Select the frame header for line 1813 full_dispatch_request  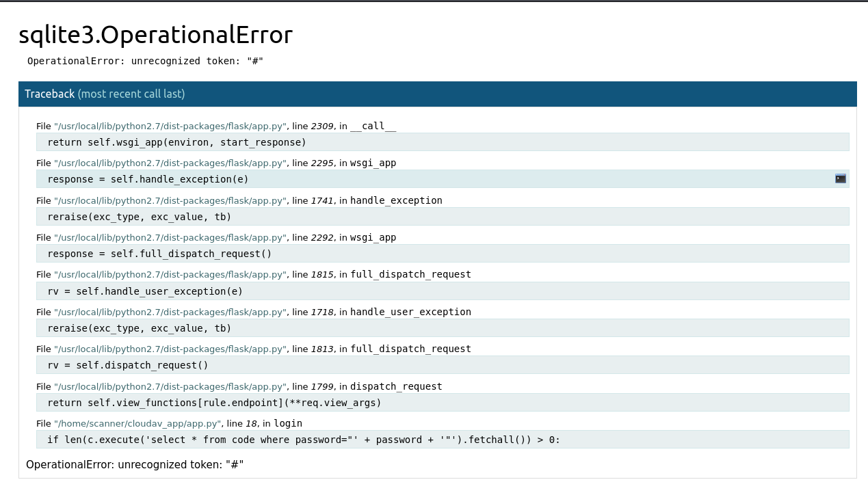(254, 349)
